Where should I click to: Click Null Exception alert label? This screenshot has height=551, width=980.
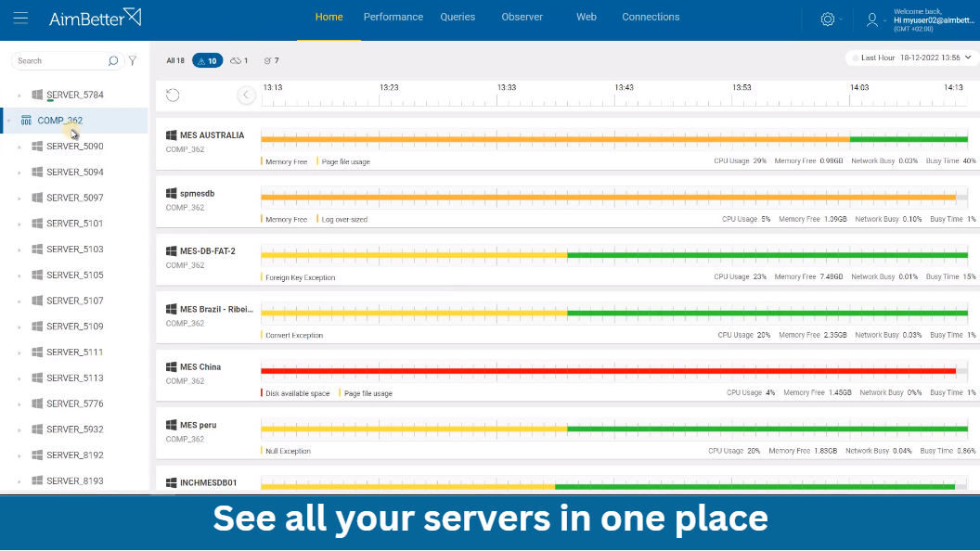[288, 451]
